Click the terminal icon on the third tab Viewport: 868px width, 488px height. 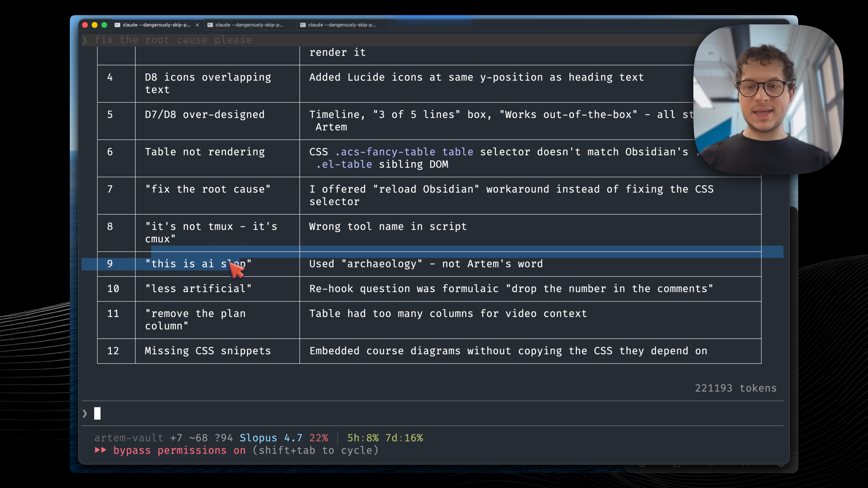pos(303,25)
